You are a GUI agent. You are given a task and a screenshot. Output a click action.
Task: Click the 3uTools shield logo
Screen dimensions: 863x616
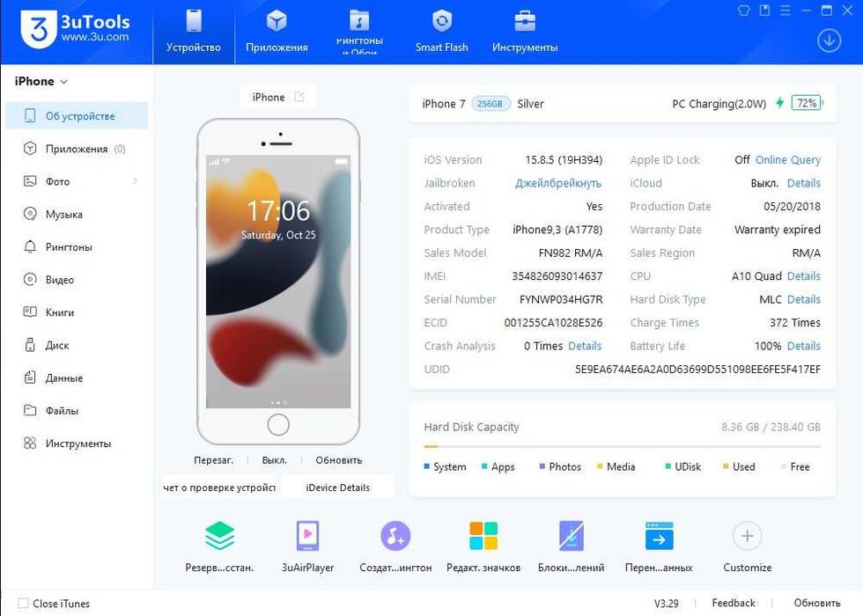coord(38,30)
